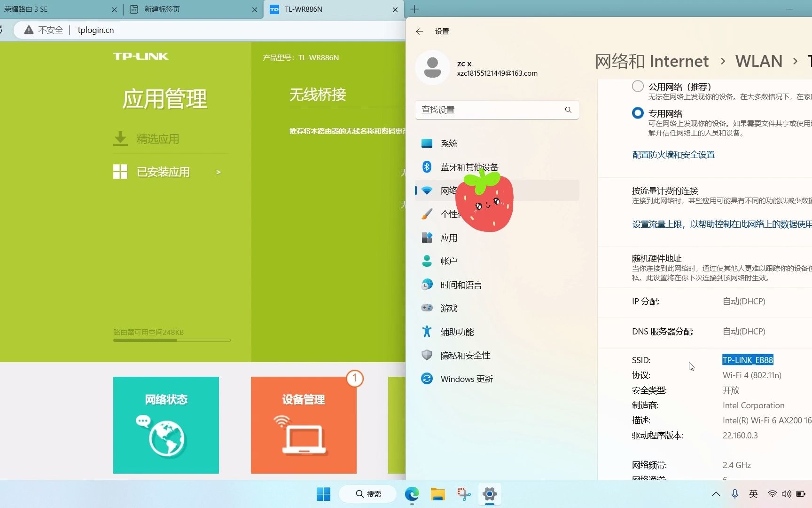Viewport: 812px width, 508px height.
Task: Click the driver version 22.160.0.3
Action: coord(740,436)
